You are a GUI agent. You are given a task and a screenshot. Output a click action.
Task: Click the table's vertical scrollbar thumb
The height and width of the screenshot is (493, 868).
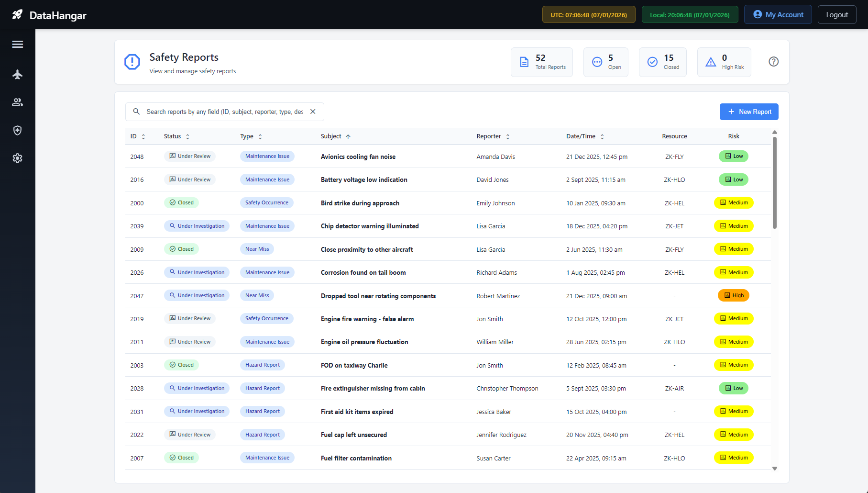pos(774,182)
